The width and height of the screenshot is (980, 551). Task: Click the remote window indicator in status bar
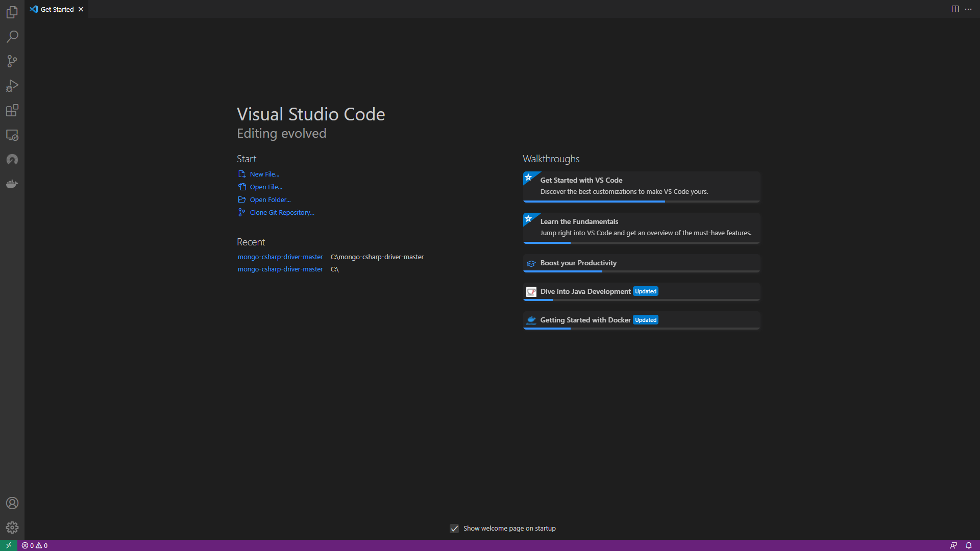9,545
